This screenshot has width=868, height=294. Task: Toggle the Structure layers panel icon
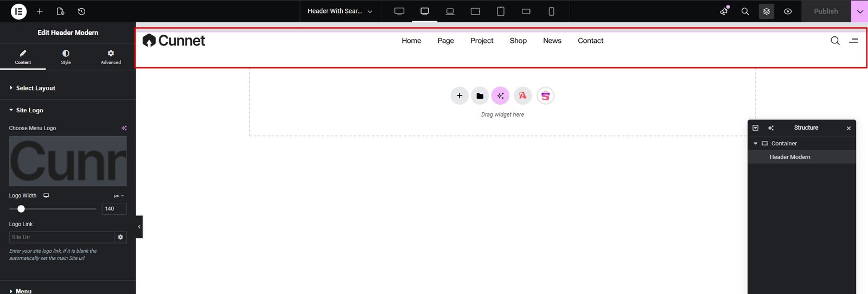[x=767, y=11]
